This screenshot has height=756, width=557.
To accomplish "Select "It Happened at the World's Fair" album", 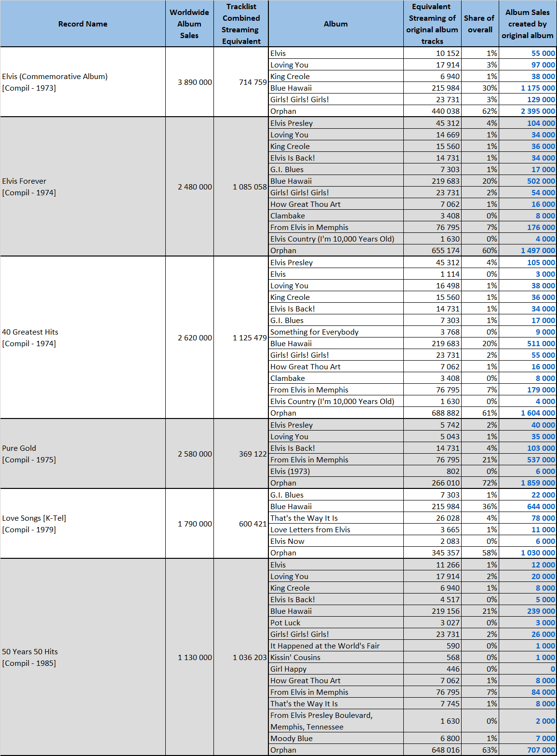I will tap(336, 646).
